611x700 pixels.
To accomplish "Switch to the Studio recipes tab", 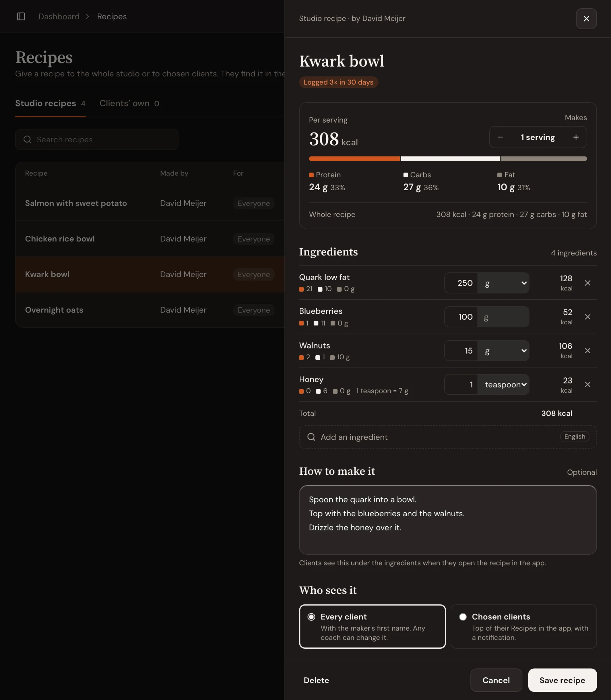I will (x=50, y=103).
